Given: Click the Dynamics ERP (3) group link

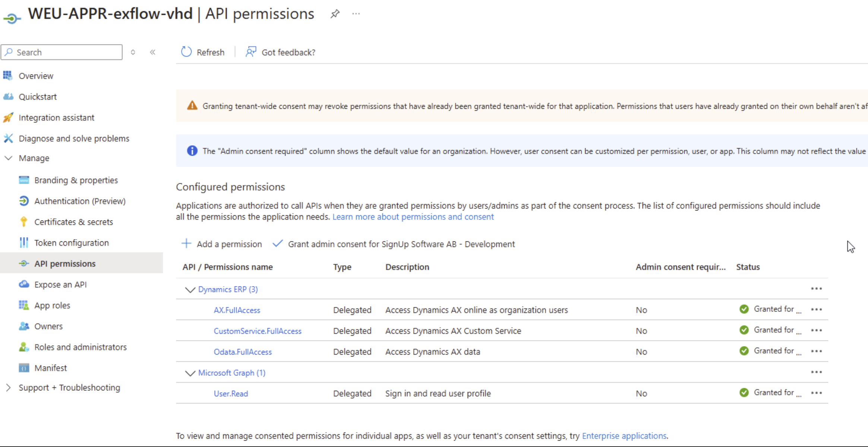Looking at the screenshot, I should click(x=228, y=289).
